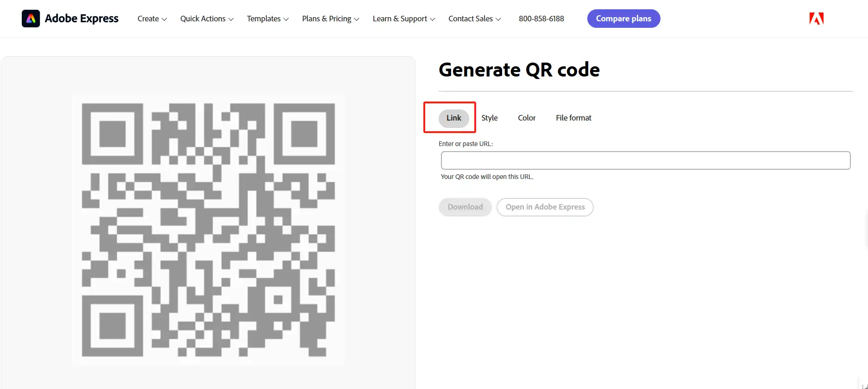868x389 pixels.
Task: Open the Create dropdown menu
Action: (x=152, y=19)
